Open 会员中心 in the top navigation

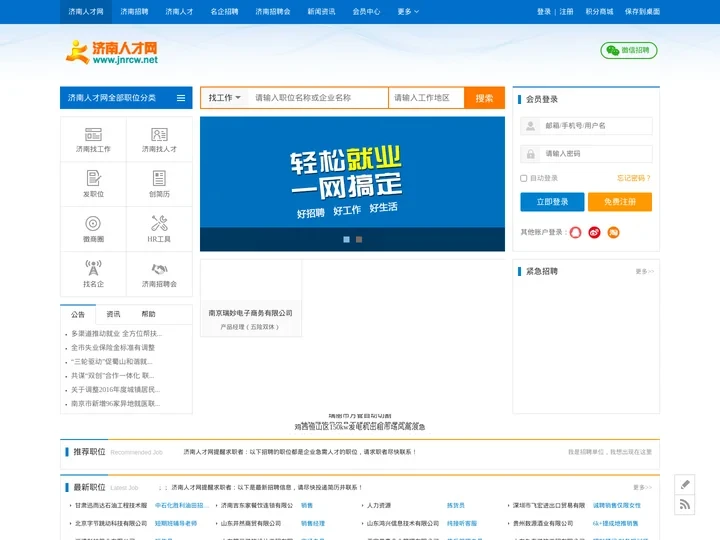[366, 11]
